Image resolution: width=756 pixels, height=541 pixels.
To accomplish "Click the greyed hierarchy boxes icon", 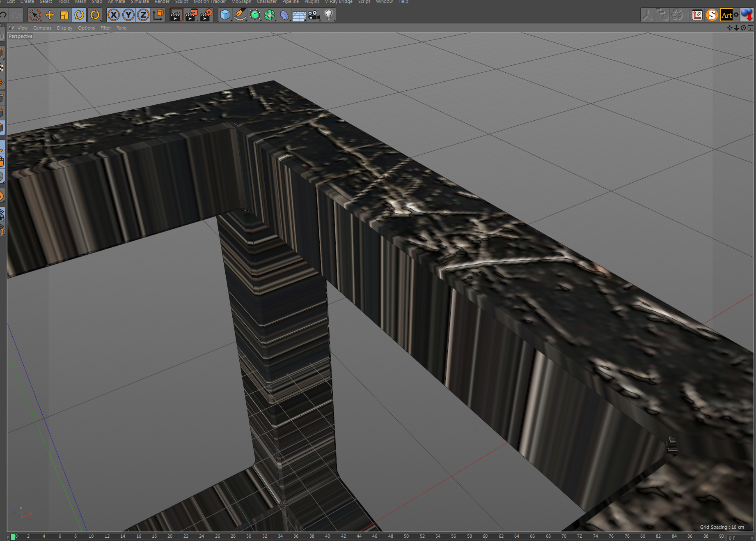I will (x=662, y=15).
